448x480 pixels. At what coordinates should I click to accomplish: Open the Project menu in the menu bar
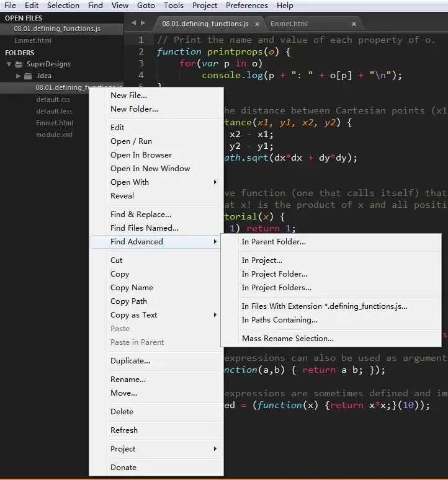(x=205, y=6)
